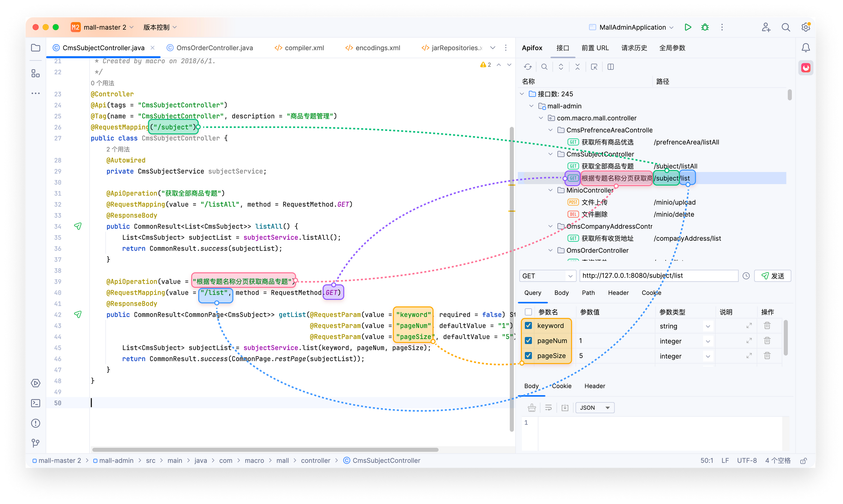843x504 pixels.
Task: Open the Git branch tool window icon
Action: [x=36, y=443]
